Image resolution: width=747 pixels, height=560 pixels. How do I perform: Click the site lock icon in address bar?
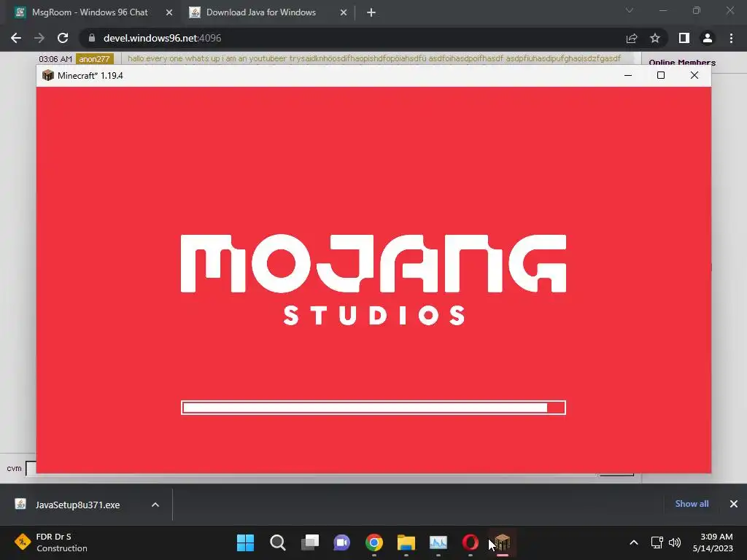(x=92, y=38)
